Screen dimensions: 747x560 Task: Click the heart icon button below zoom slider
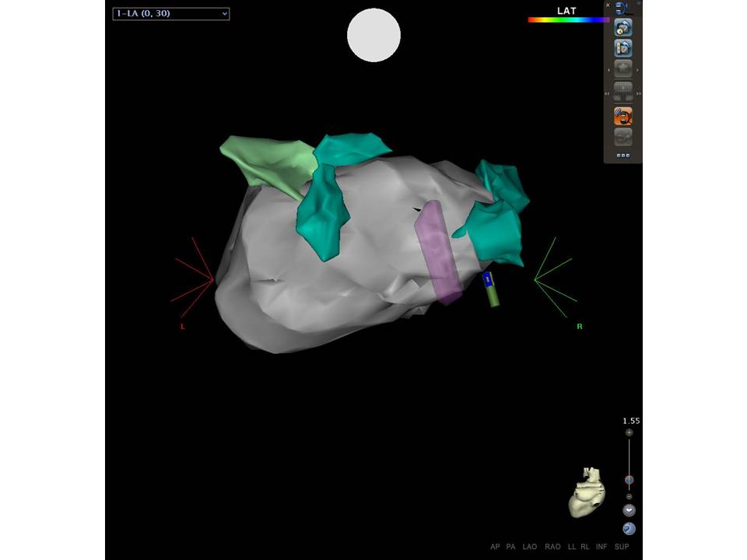coord(629,510)
